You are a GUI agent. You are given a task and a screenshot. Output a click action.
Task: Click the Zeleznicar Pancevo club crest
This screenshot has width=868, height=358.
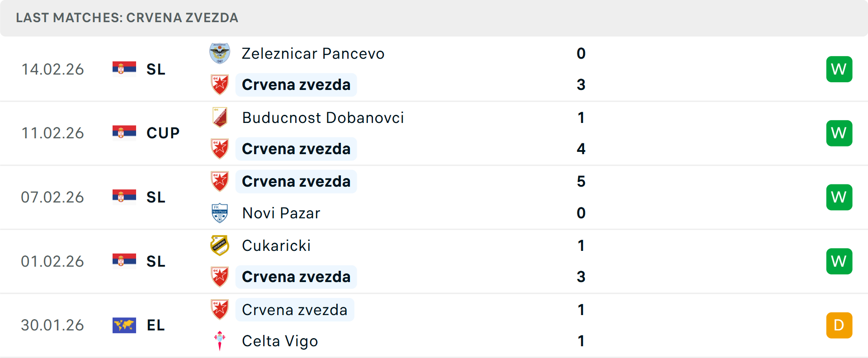click(x=220, y=53)
